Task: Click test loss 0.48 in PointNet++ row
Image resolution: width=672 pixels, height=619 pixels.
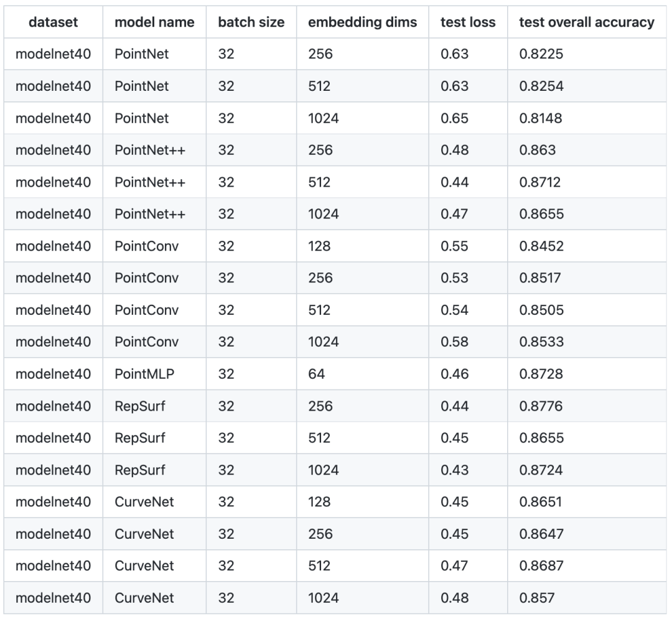Action: (x=454, y=150)
